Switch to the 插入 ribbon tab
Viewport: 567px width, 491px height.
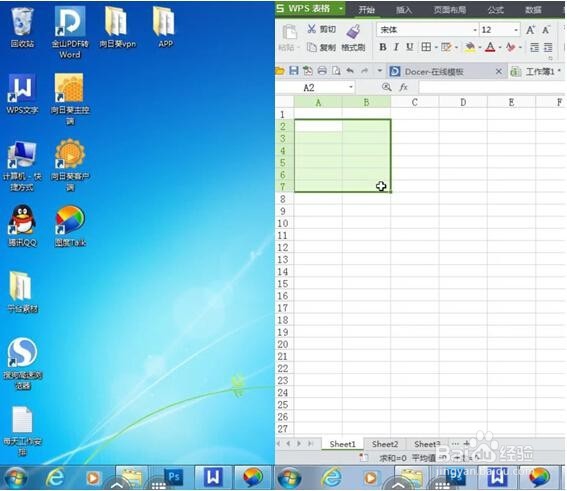click(x=404, y=10)
